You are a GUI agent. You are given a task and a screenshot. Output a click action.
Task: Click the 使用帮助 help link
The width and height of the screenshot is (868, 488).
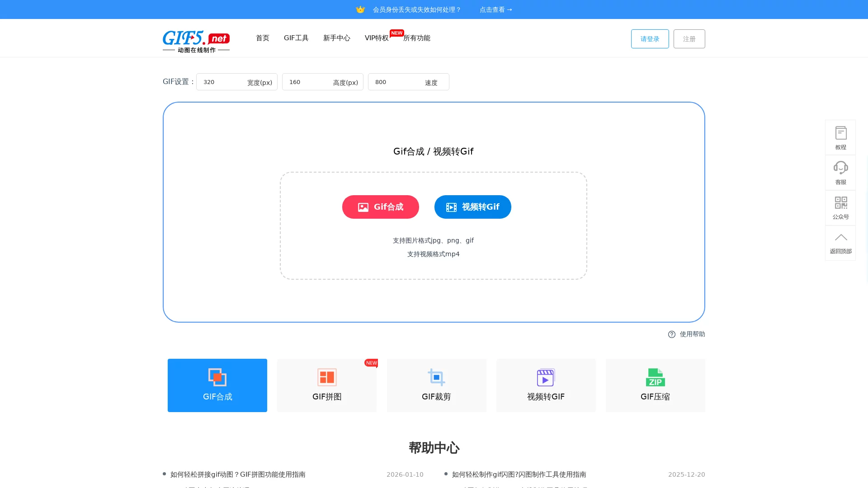tap(687, 334)
